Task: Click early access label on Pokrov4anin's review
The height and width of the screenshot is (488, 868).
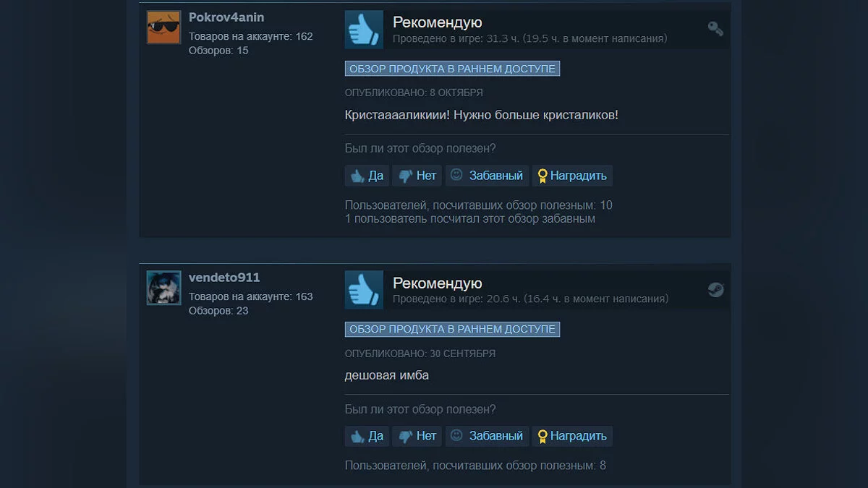Action: click(452, 69)
